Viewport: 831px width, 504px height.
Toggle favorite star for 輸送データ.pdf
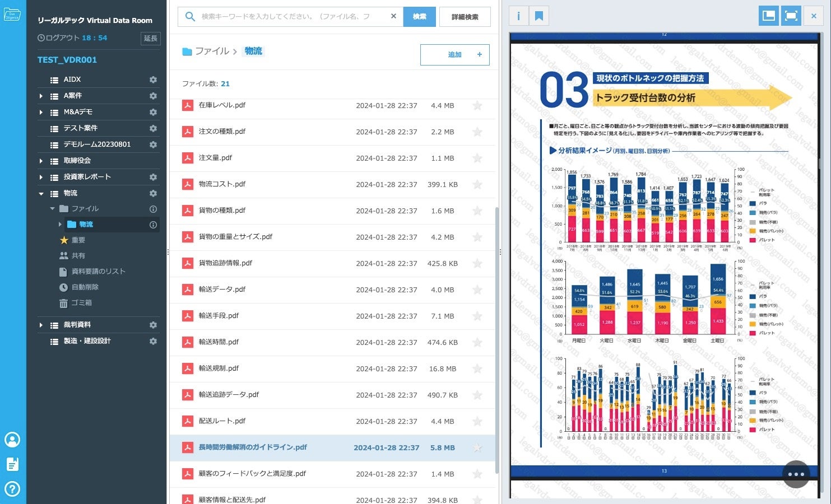[477, 290]
